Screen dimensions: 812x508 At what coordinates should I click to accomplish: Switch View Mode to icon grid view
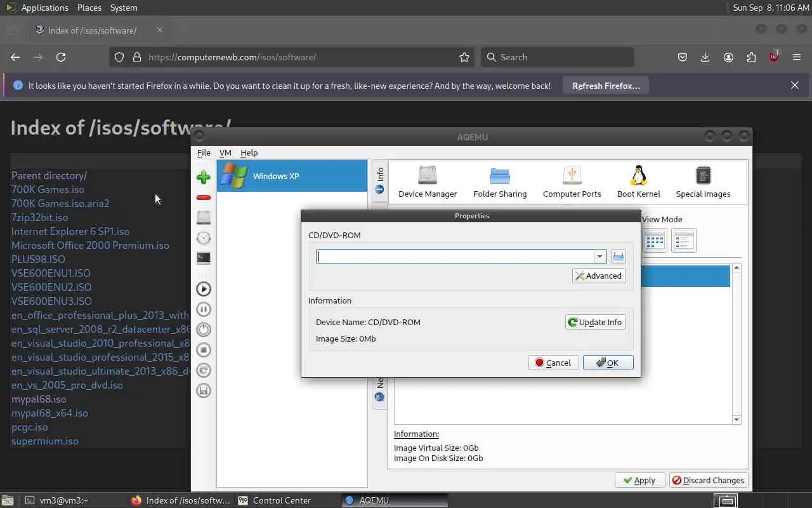(x=655, y=241)
